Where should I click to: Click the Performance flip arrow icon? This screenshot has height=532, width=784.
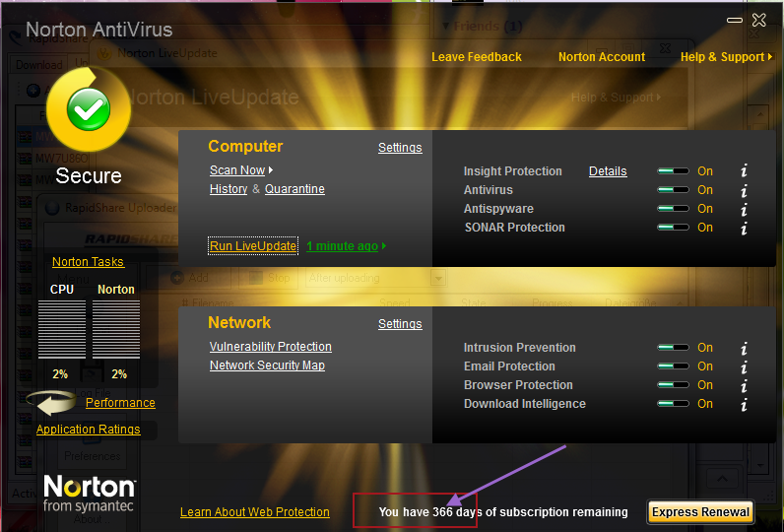point(51,403)
